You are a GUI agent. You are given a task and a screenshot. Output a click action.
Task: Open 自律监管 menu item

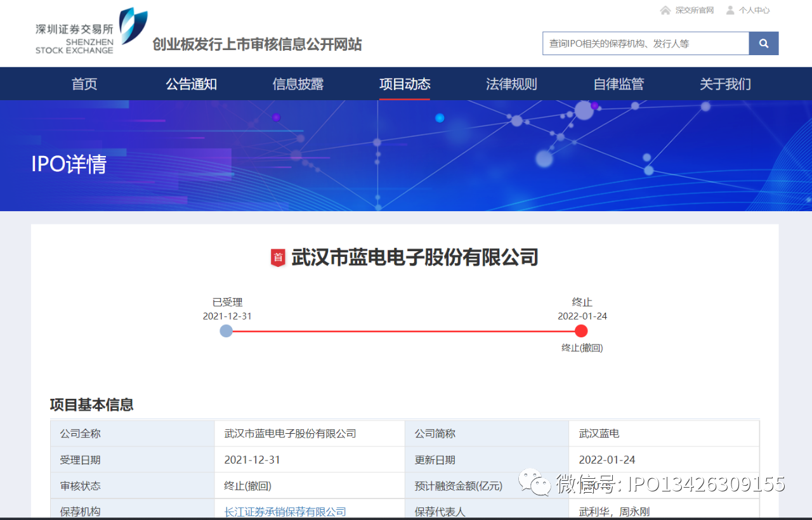tap(619, 84)
